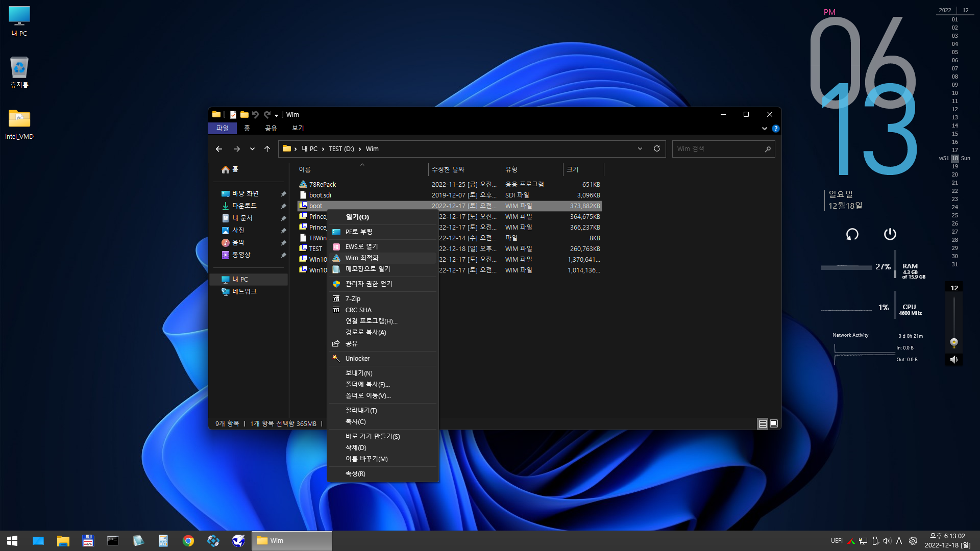Choose 삭제(D) in context menu
The image size is (980, 551).
[383, 447]
